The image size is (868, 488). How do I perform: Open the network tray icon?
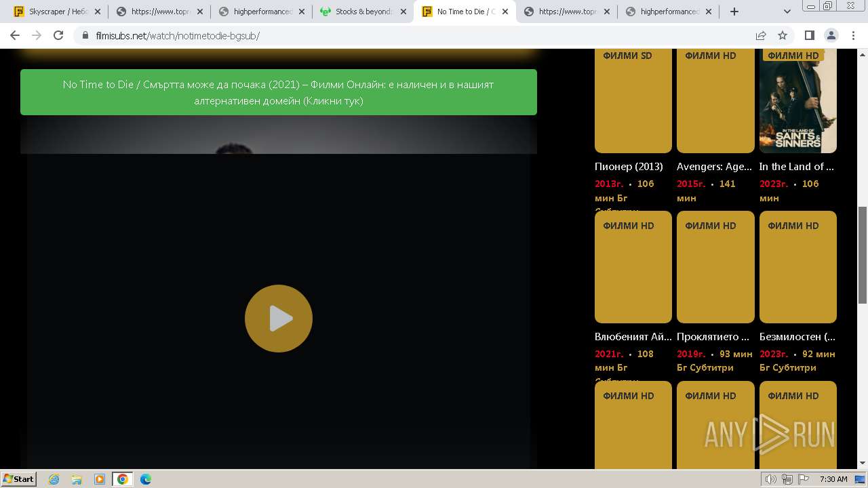pyautogui.click(x=787, y=479)
